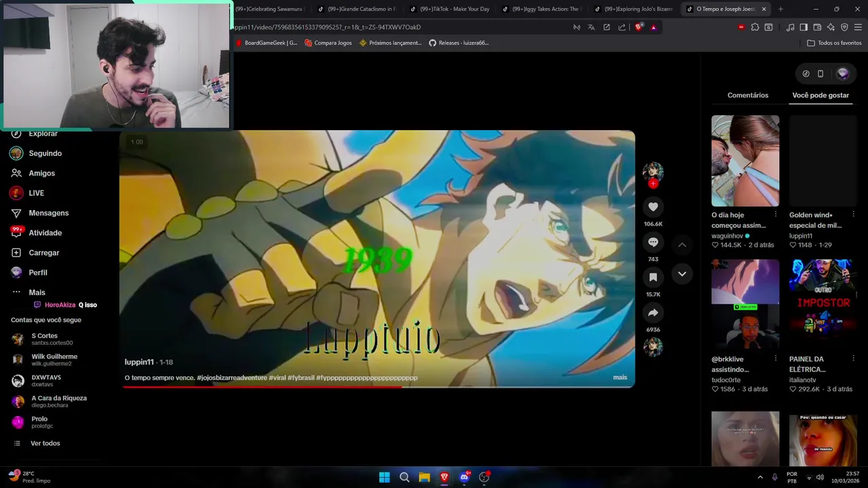
Task: Save video with the bookmark icon
Action: (x=653, y=277)
